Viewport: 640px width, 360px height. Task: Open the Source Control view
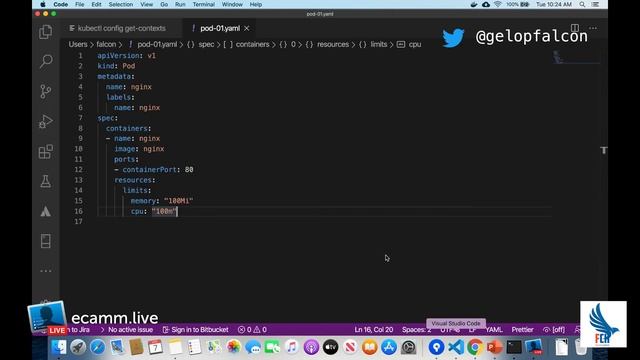coord(46,91)
